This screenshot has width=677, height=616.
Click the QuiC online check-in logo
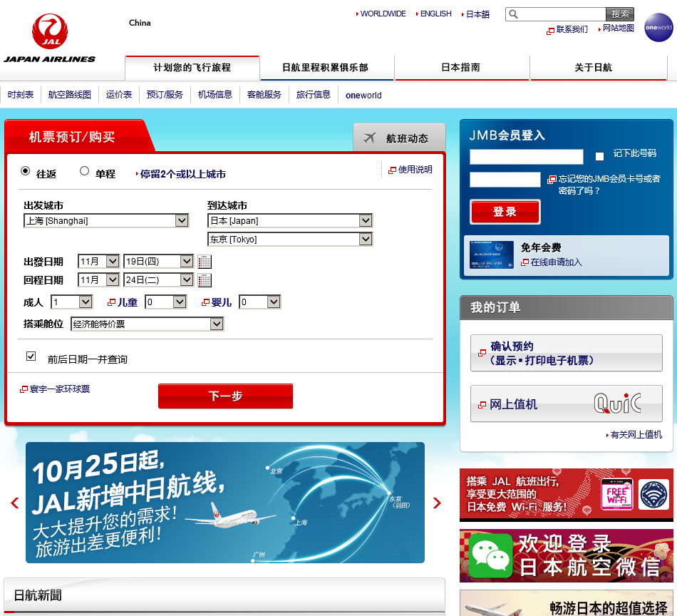click(x=617, y=404)
